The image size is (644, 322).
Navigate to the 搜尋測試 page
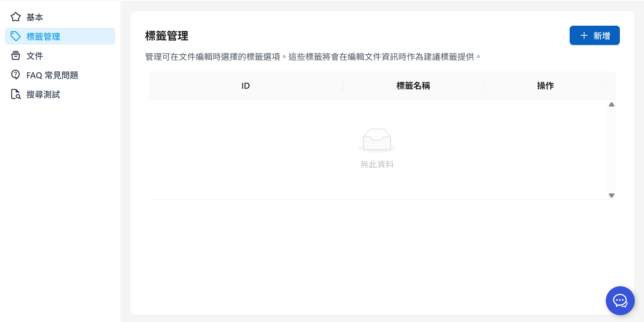tap(43, 94)
